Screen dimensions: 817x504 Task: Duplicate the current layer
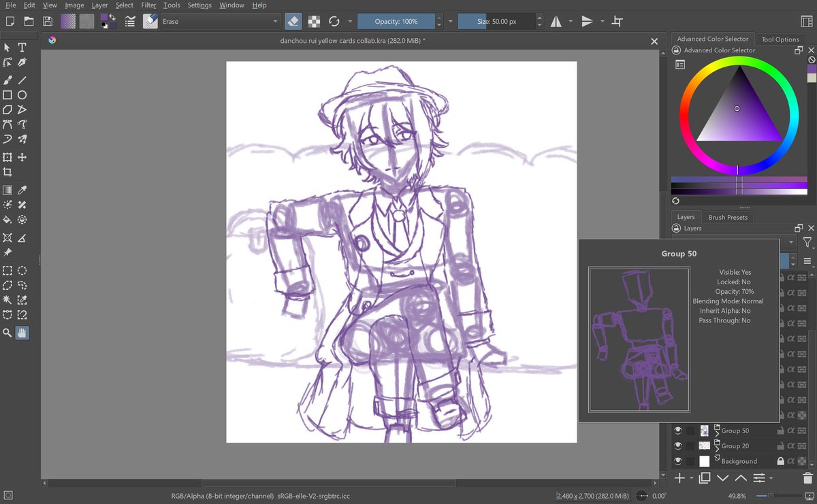pyautogui.click(x=705, y=478)
